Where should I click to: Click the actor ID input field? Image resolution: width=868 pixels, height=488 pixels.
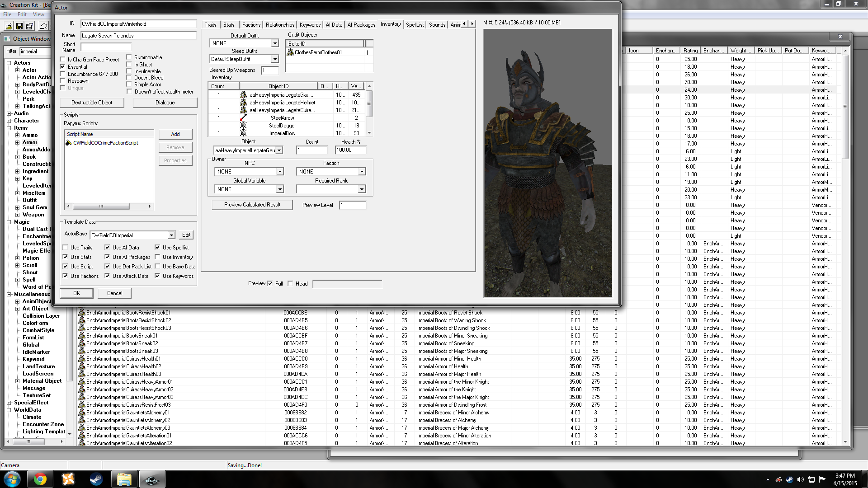(138, 24)
